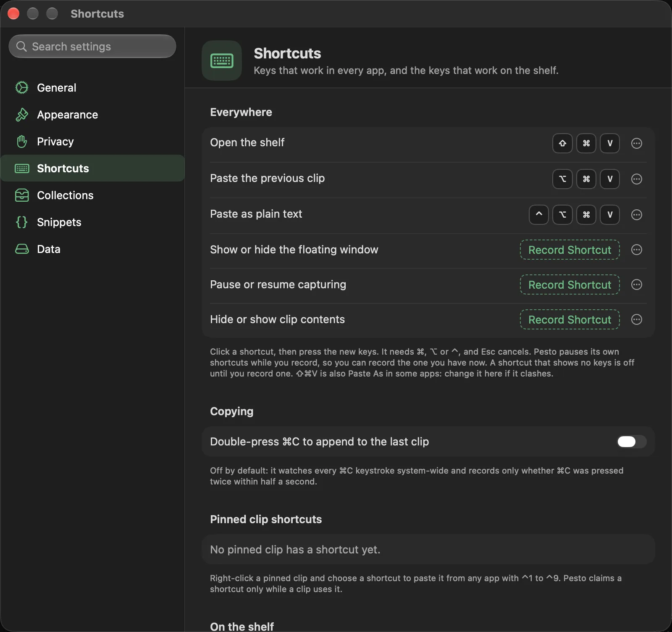The image size is (672, 632).
Task: Switch to the Appearance pane
Action: pos(92,114)
